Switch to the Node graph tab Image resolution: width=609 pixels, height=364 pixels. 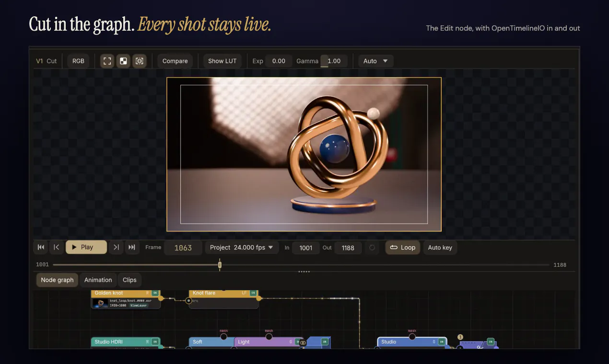coord(57,280)
